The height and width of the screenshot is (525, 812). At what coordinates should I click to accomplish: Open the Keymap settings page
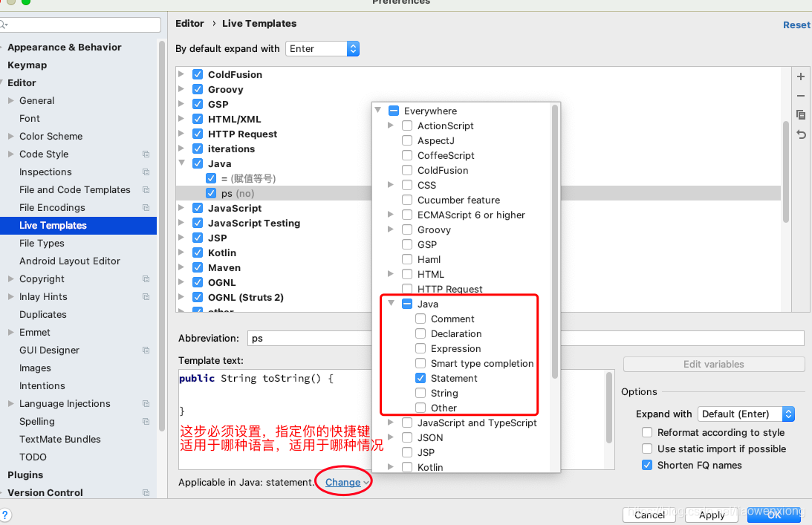(27, 65)
